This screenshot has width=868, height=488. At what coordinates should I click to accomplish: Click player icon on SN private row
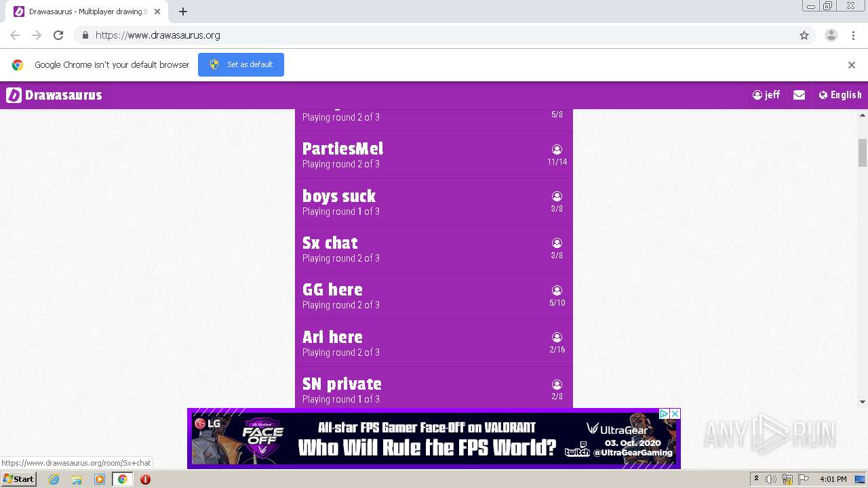[x=557, y=384]
